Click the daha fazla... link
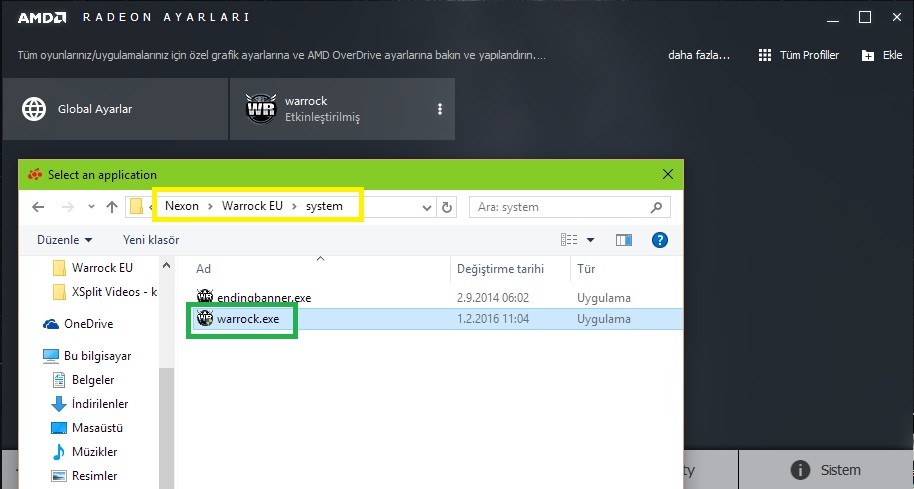The image size is (914, 489). coord(699,55)
